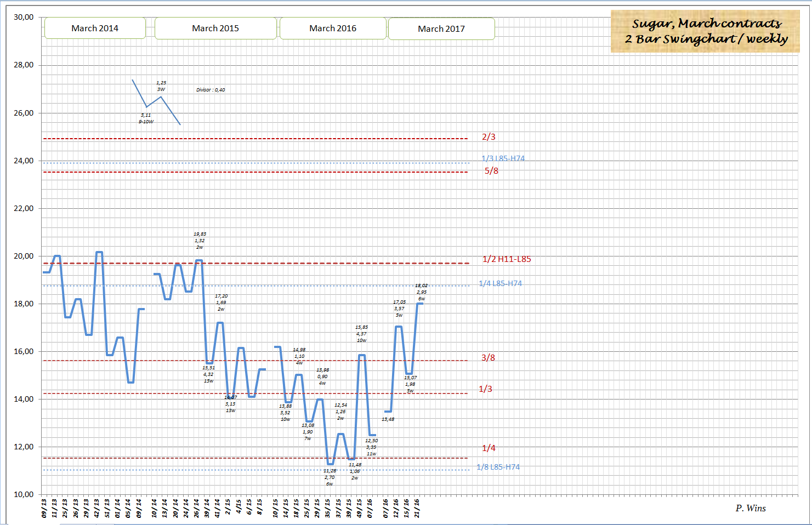
Task: Click the red 3/8 retracement label
Action: point(488,358)
